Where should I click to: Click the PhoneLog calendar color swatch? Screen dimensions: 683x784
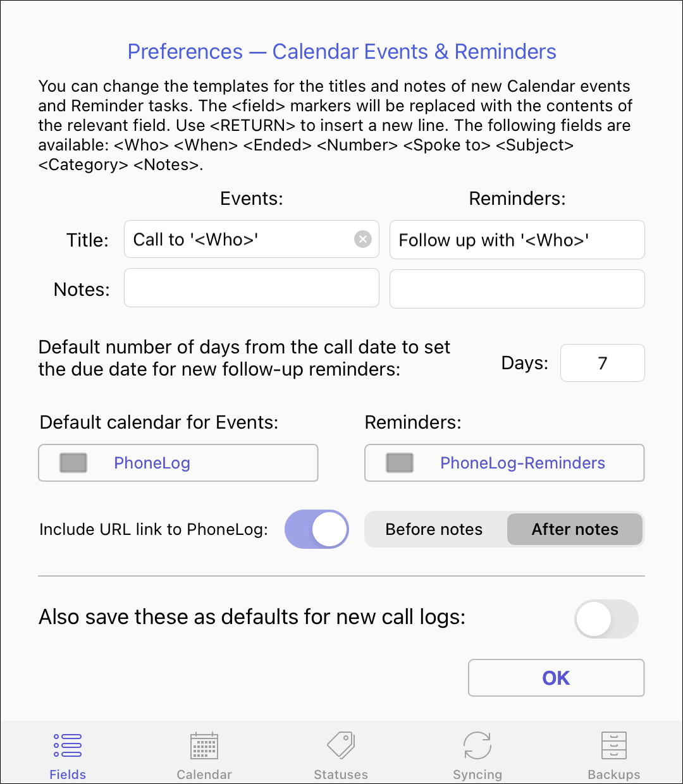click(x=73, y=463)
